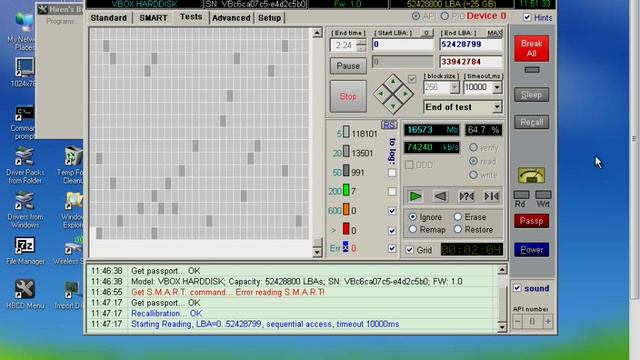Click the Recall button
Screen dimensions: 640x360
click(x=531, y=122)
